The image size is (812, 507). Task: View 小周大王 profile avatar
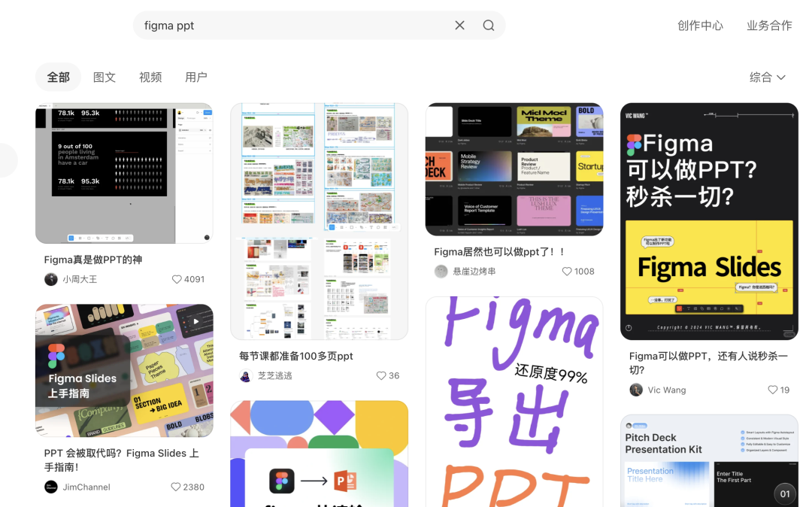[x=51, y=279]
